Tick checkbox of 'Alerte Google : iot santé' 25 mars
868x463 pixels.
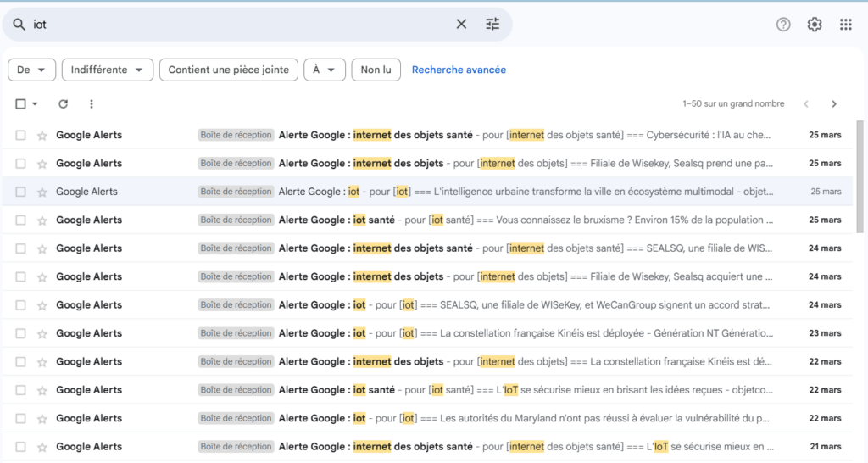21,220
